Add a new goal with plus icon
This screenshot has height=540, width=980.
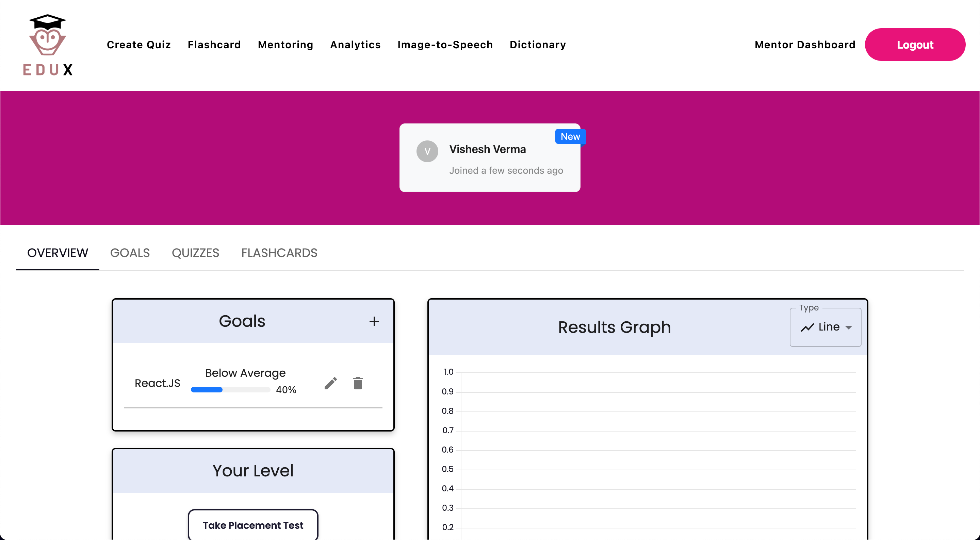[374, 321]
